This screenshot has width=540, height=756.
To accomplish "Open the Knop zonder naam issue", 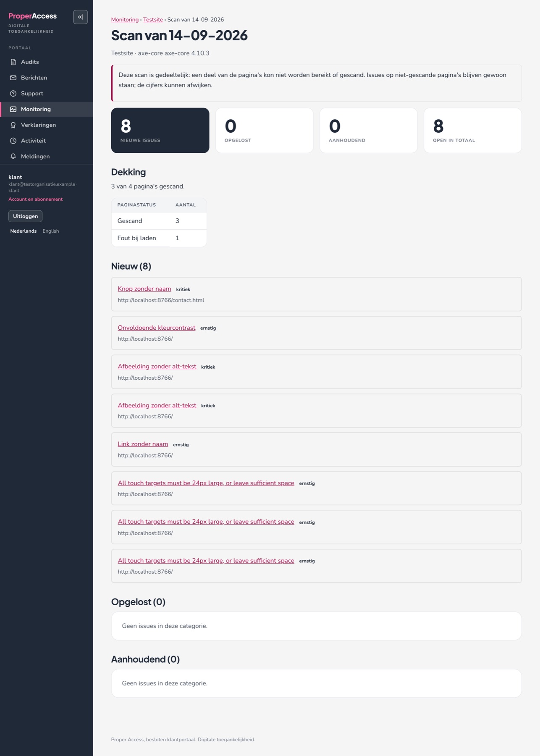I will point(144,289).
